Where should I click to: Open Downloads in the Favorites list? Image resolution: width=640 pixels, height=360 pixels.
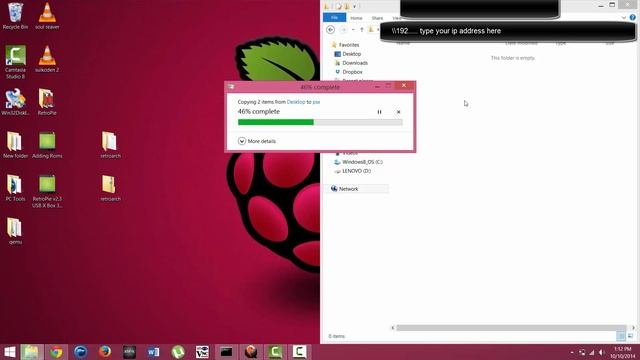pyautogui.click(x=351, y=63)
